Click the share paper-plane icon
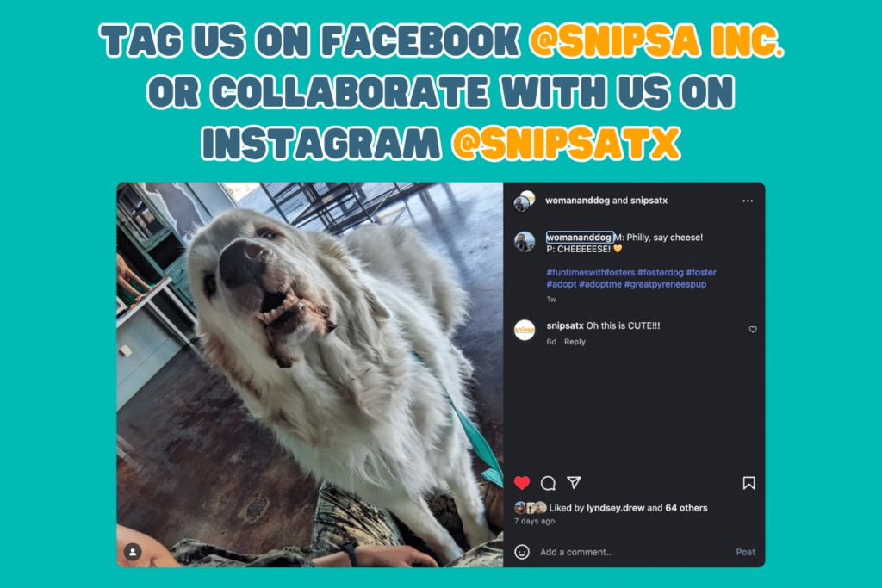 pos(574,482)
